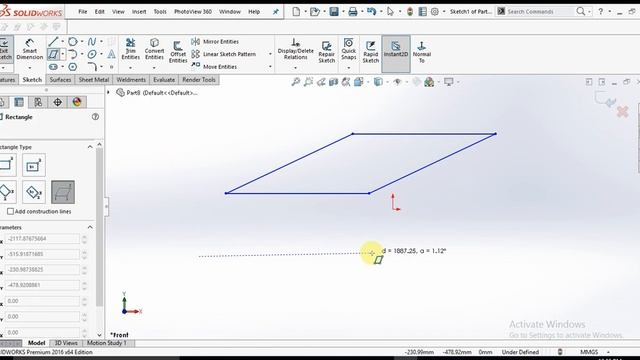Click the New document icon
The width and height of the screenshot is (640, 360).
296,12
